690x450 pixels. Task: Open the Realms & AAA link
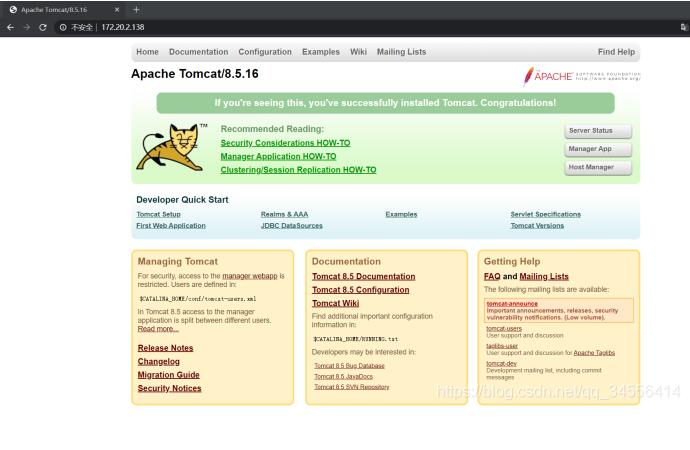(284, 214)
